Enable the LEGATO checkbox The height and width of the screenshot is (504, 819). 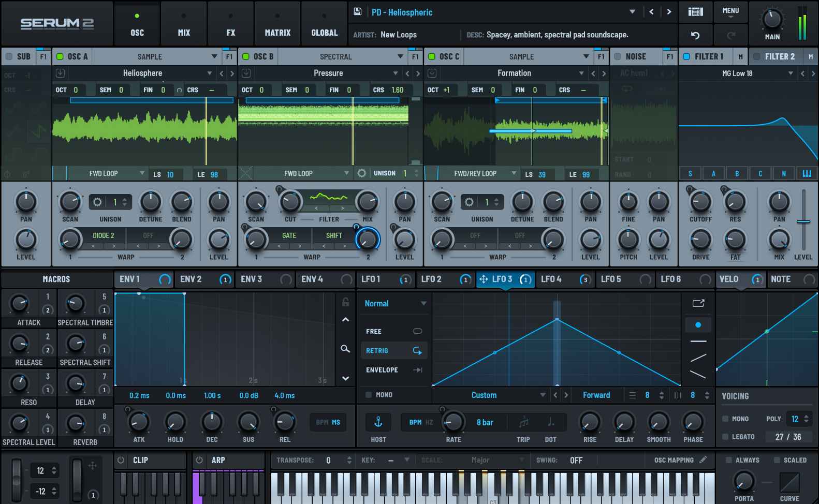tap(725, 437)
